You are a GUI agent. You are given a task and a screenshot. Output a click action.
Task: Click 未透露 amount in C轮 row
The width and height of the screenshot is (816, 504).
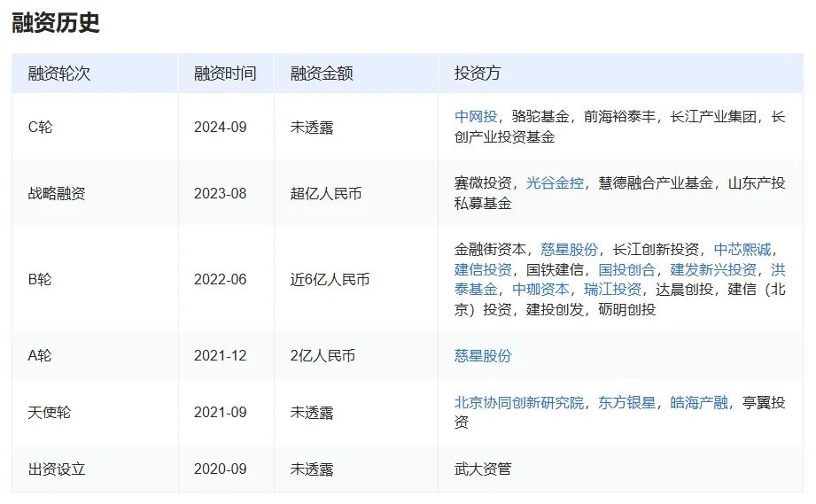coord(312,127)
